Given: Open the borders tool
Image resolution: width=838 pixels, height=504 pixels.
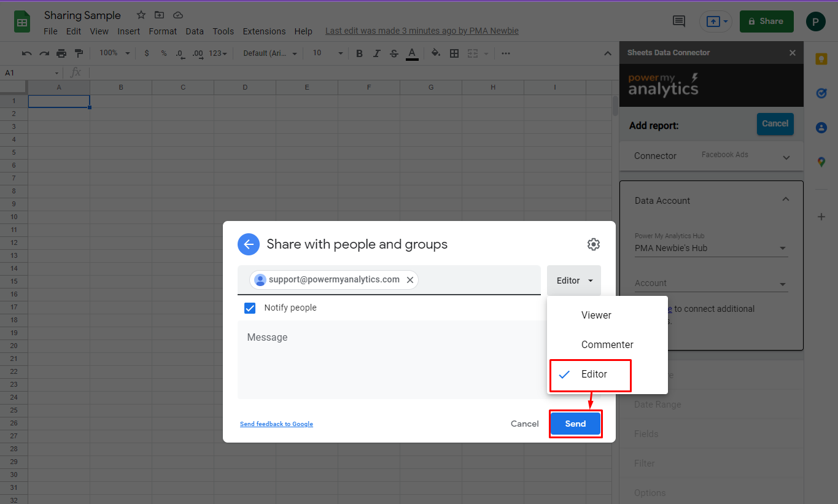Looking at the screenshot, I should pyautogui.click(x=454, y=53).
